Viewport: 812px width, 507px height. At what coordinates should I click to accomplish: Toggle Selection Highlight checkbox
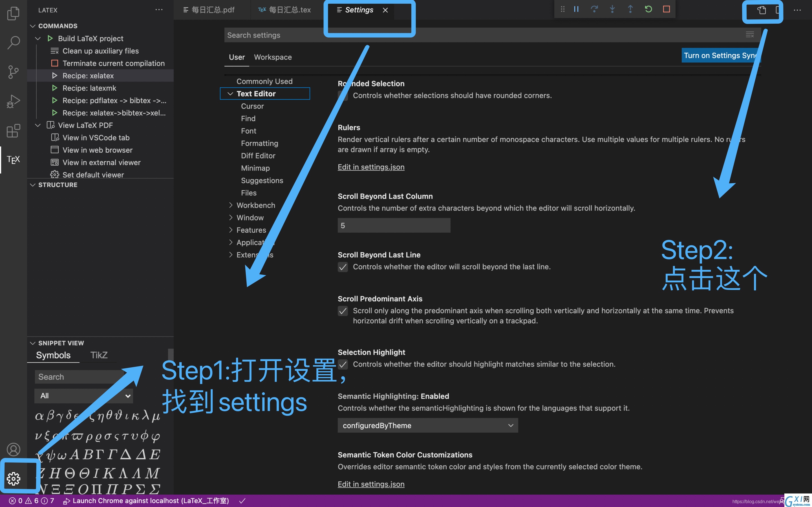click(343, 364)
